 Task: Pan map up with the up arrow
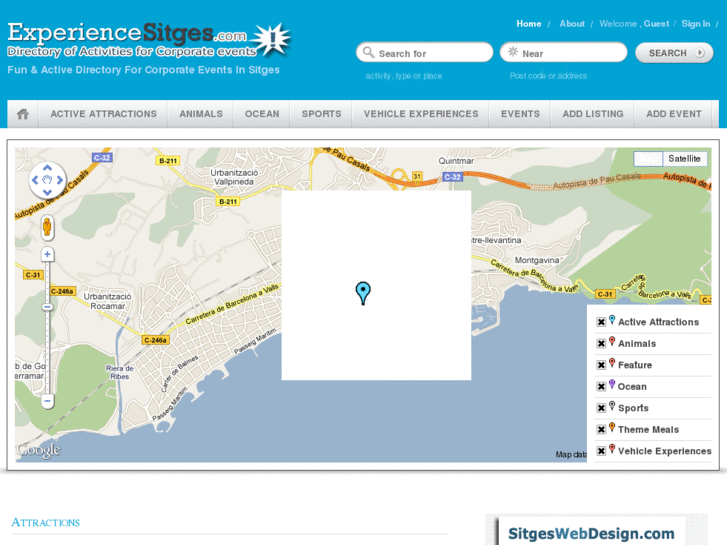pos(47,168)
